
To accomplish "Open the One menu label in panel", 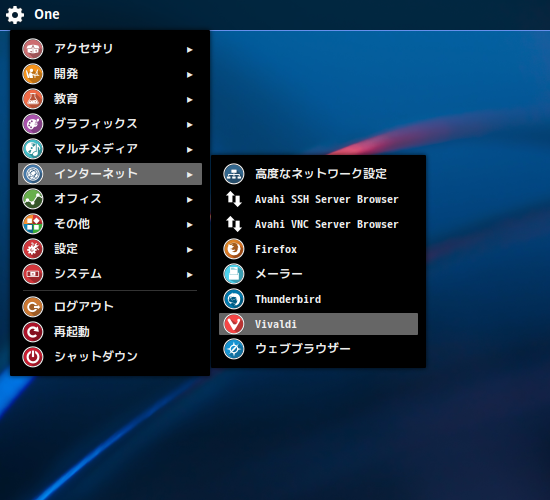I will coord(47,14).
